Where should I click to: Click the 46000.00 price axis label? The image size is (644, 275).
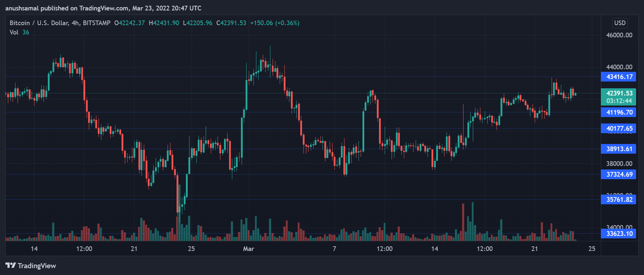pyautogui.click(x=619, y=35)
